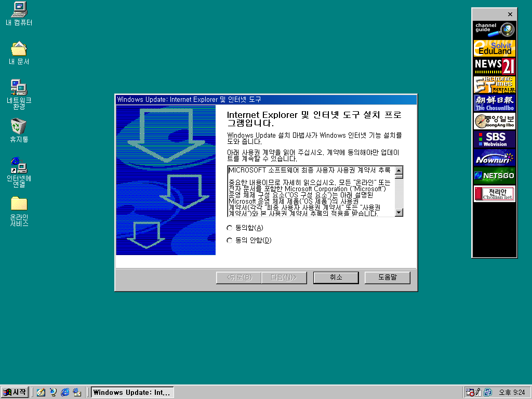Open the NETSGO channel
The width and height of the screenshot is (532, 399).
(x=495, y=176)
